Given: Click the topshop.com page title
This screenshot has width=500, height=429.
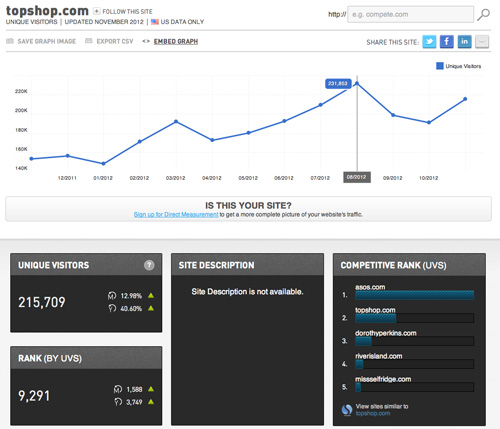Looking at the screenshot, I should click(47, 11).
